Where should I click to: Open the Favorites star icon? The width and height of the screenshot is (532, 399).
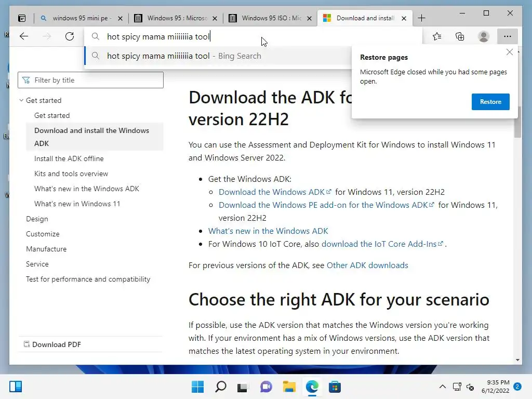click(437, 36)
